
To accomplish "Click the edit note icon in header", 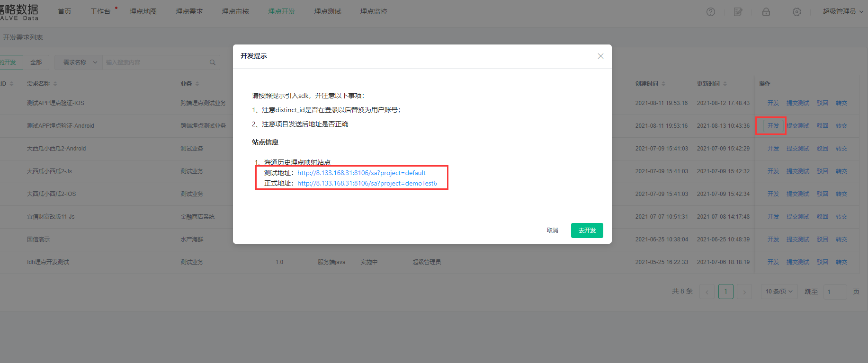I will coord(738,12).
